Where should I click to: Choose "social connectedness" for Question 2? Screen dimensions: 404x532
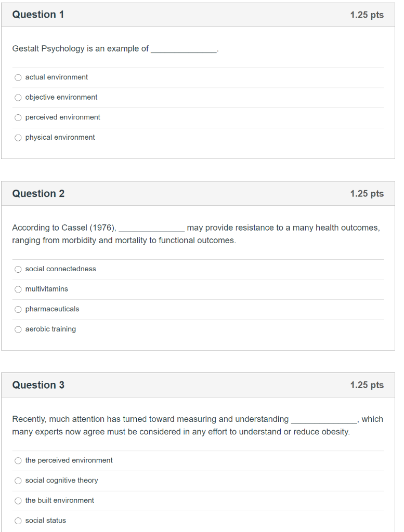[x=18, y=269]
